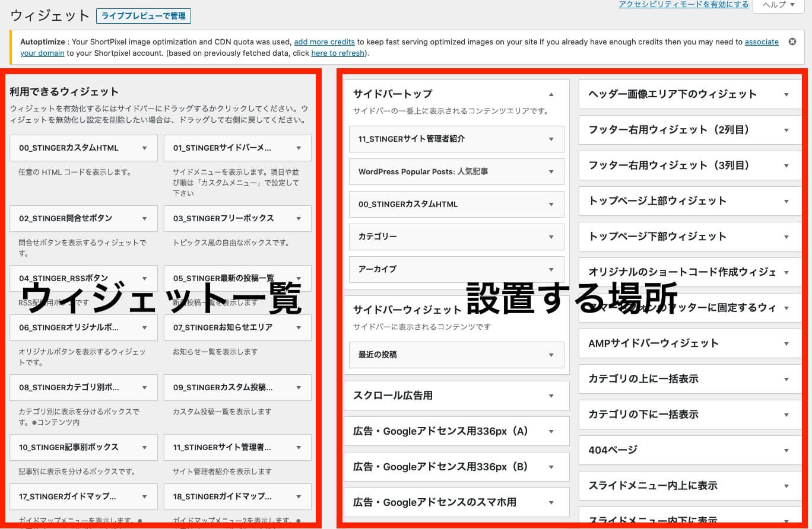Expand the カテゴリー widget in サイドバートップ
Screen dimensions: 812x529
551,237
